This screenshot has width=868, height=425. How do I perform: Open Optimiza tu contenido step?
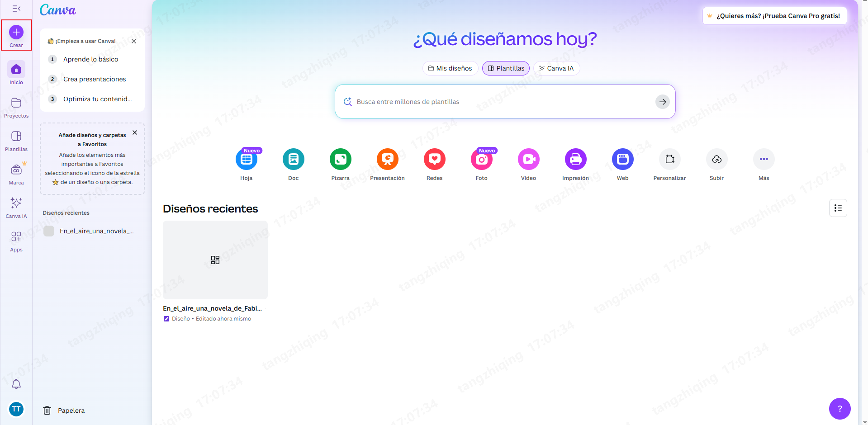pyautogui.click(x=92, y=99)
